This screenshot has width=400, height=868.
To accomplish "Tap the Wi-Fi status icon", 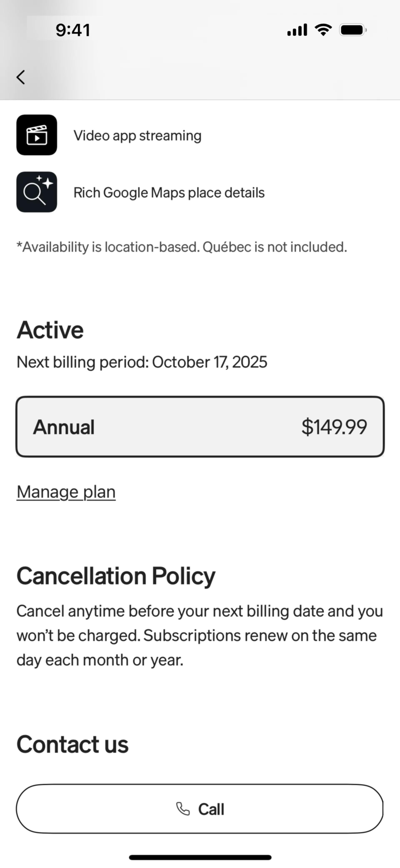I will point(323,30).
